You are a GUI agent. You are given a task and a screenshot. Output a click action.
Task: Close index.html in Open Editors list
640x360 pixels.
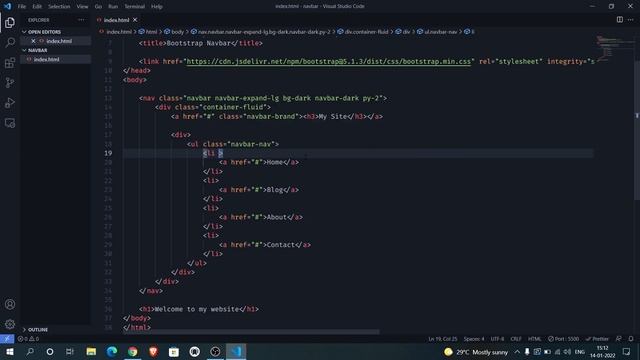coord(33,41)
